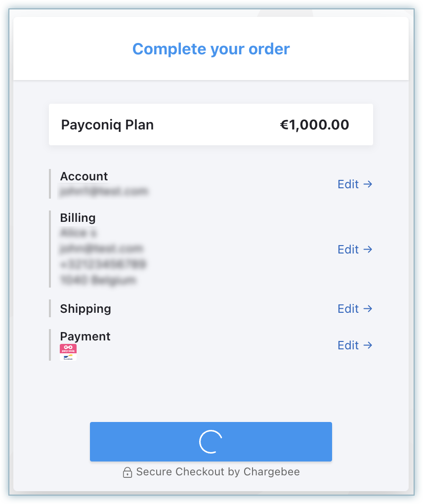This screenshot has height=504, width=423.
Task: Click the arrow next to Shipping's Edit
Action: click(x=368, y=309)
